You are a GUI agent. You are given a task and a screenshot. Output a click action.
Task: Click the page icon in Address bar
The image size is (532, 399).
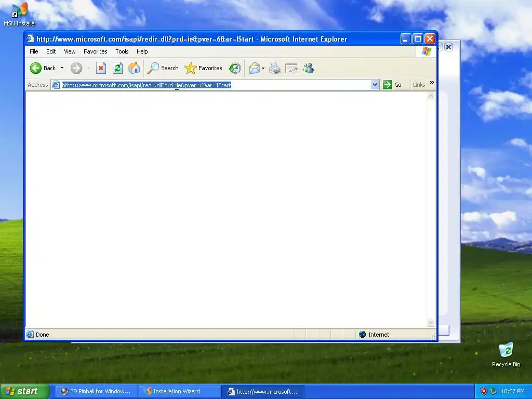pyautogui.click(x=56, y=85)
